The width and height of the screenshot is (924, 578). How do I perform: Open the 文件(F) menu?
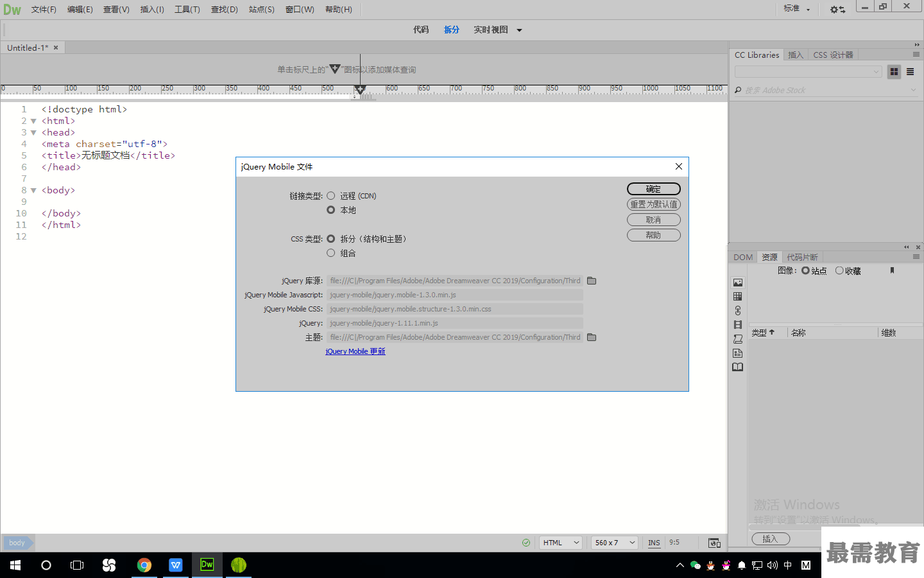tap(44, 10)
